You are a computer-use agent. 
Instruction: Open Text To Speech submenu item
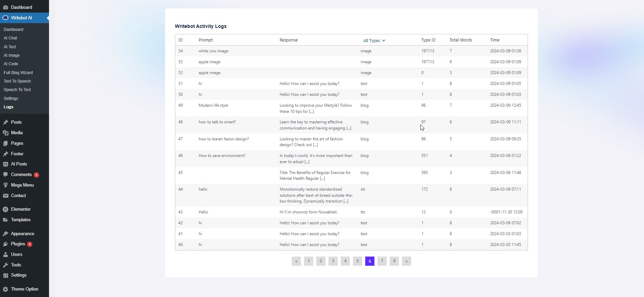pyautogui.click(x=17, y=81)
